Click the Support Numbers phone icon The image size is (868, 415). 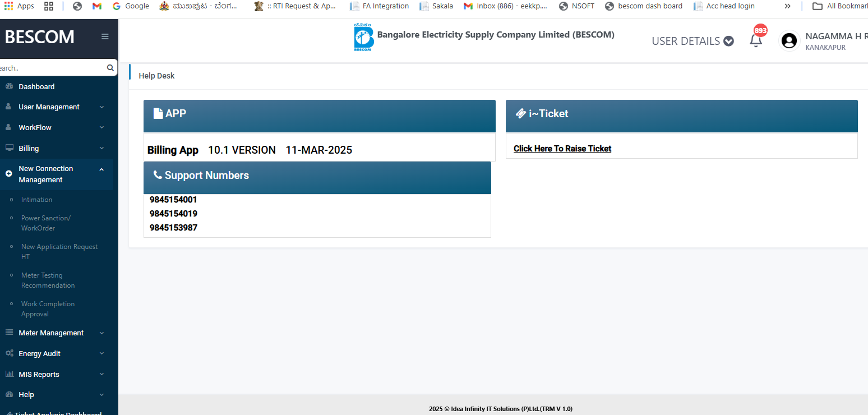click(x=158, y=176)
